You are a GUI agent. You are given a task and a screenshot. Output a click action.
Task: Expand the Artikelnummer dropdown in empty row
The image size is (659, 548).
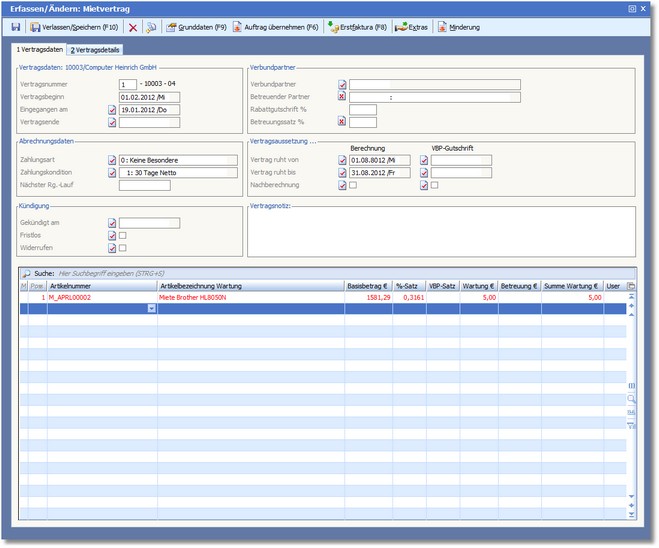click(152, 309)
